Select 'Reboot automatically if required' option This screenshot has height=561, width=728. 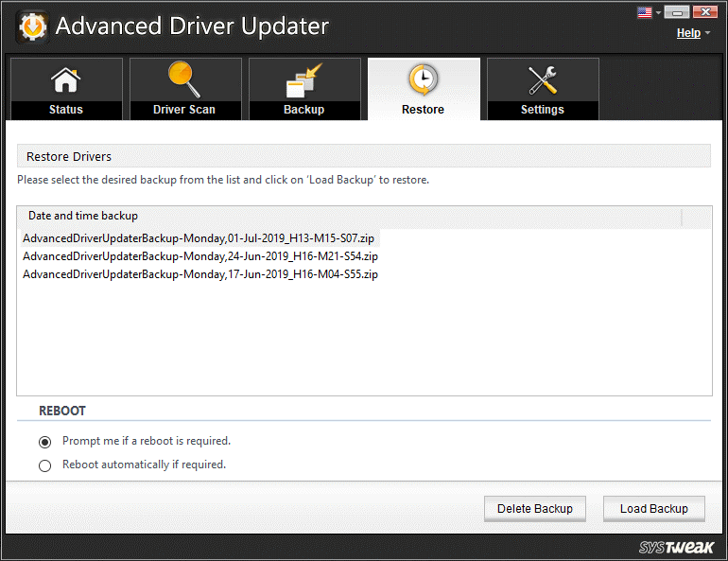tap(45, 465)
